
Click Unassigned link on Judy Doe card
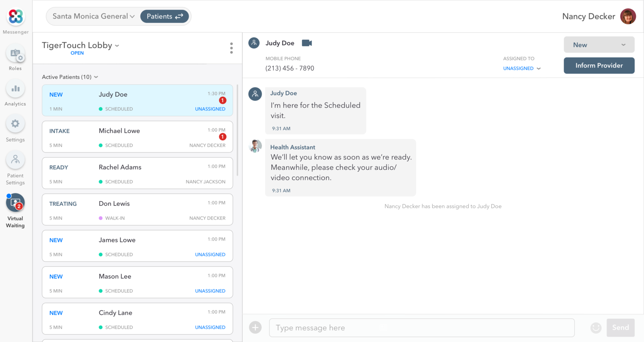tap(210, 109)
